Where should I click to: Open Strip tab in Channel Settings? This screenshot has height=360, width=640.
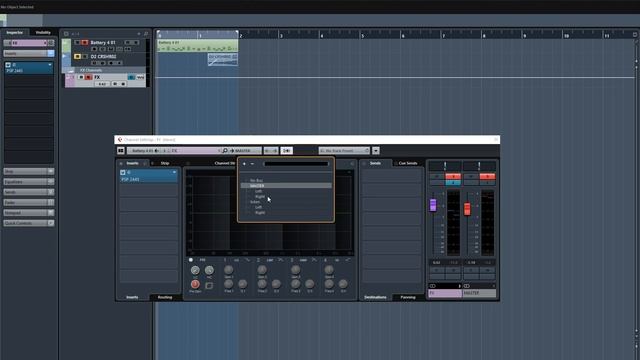point(165,163)
